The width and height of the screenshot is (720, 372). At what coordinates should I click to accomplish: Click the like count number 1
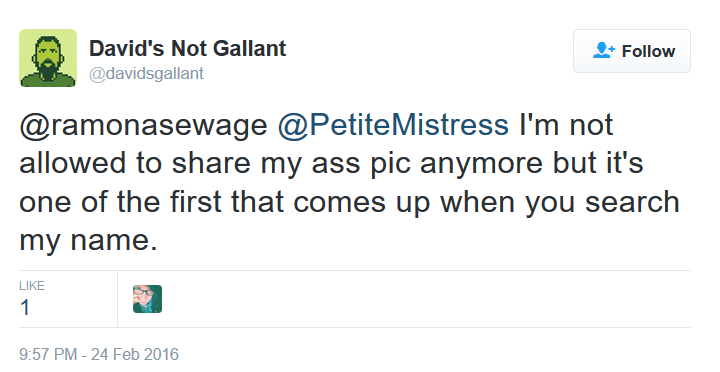[25, 308]
